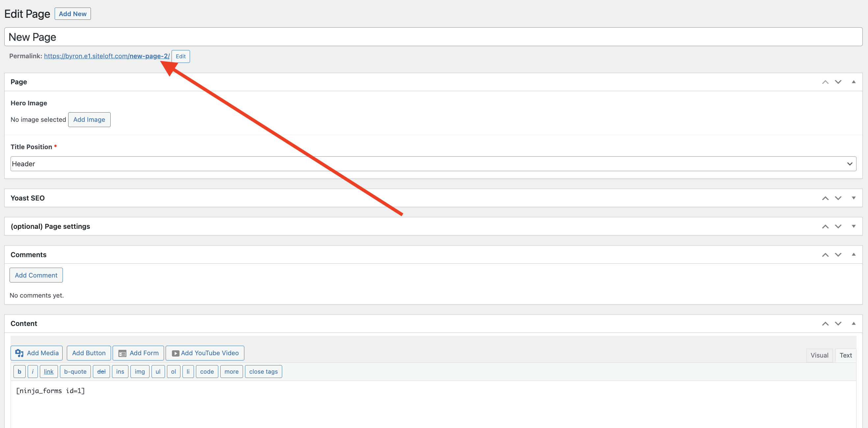Viewport: 868px width, 428px height.
Task: Edit the permalink slug
Action: (180, 56)
